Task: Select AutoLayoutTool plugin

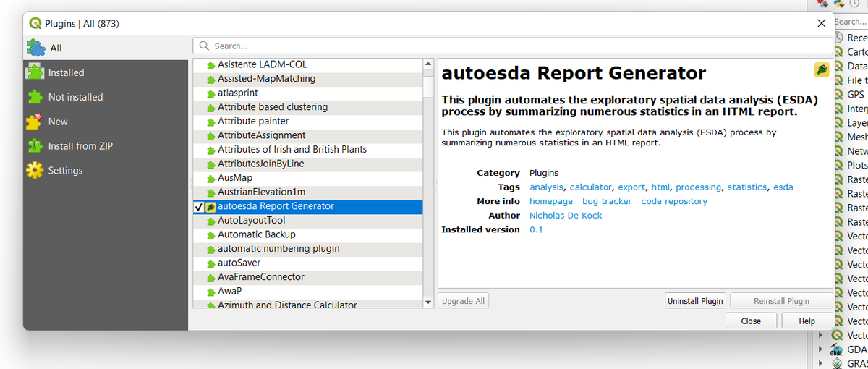Action: click(x=308, y=221)
